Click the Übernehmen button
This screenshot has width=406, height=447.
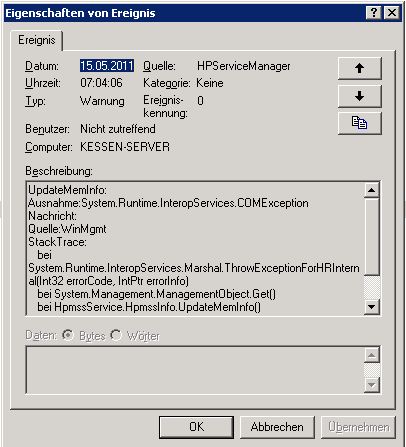pos(358,427)
